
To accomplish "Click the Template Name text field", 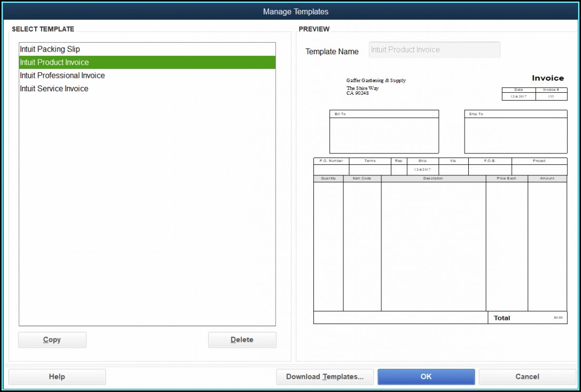I will point(434,50).
